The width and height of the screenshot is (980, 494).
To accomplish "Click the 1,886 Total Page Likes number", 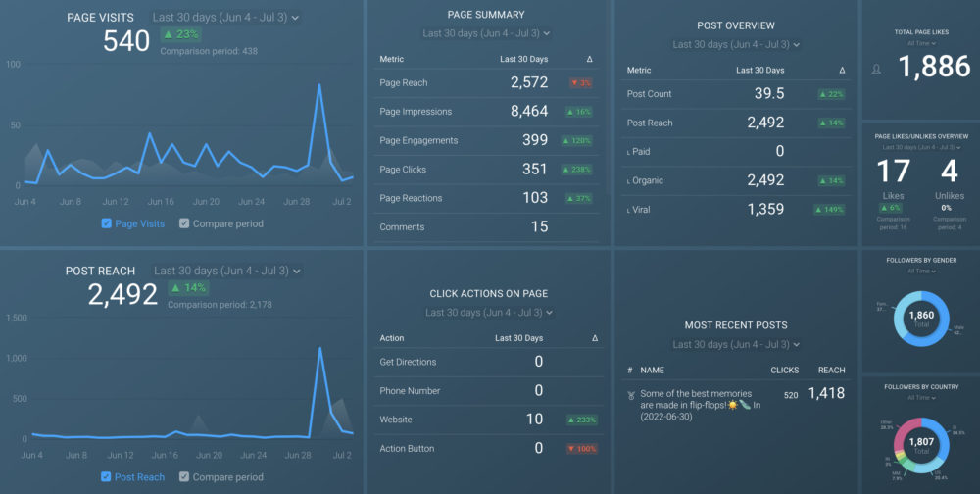I will pyautogui.click(x=934, y=67).
